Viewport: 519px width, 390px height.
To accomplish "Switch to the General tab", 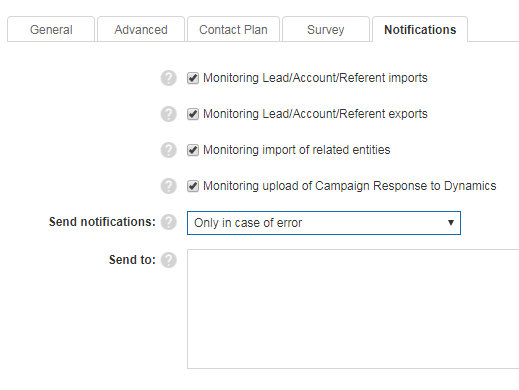I will click(51, 29).
